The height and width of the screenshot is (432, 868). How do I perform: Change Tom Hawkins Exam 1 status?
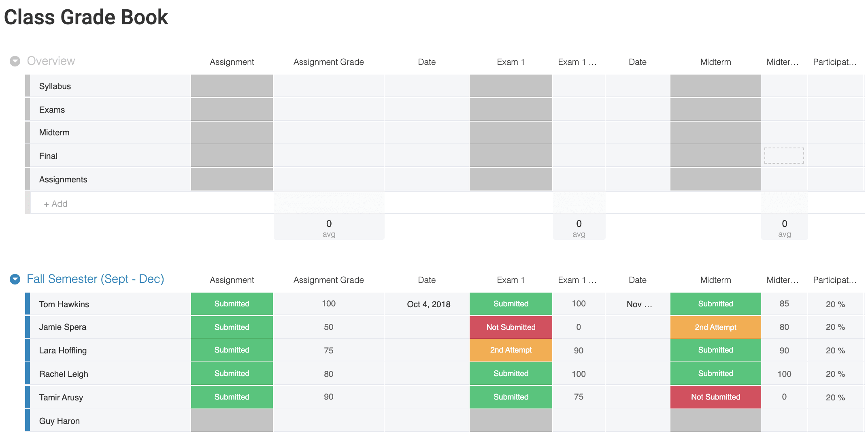[511, 304]
